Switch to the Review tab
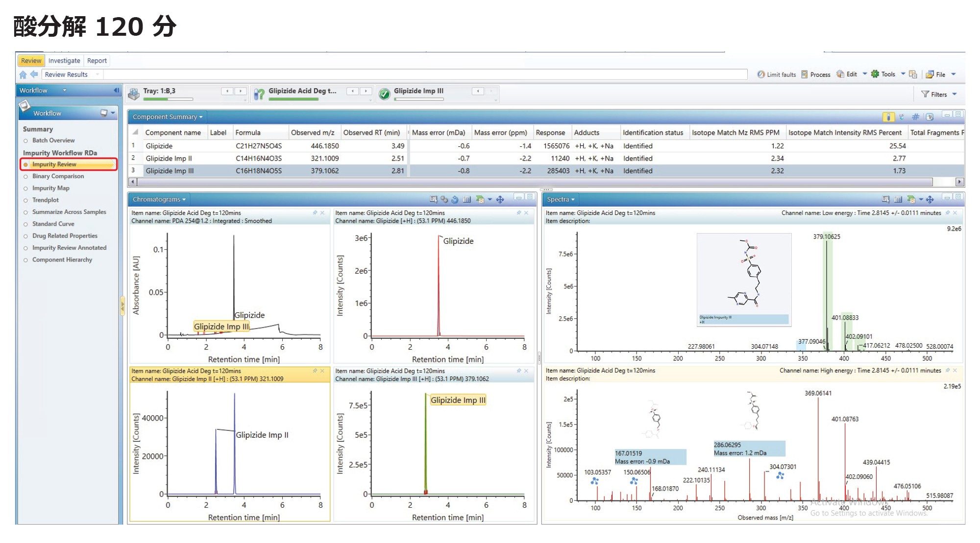 coord(31,61)
